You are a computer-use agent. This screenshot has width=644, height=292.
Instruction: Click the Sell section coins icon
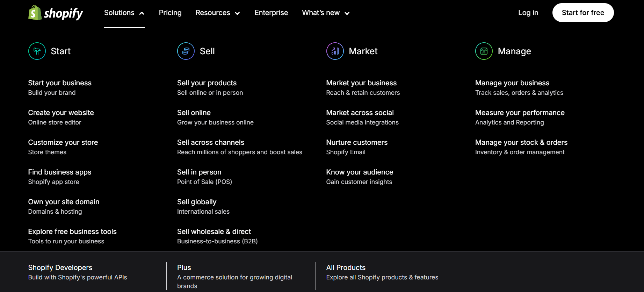tap(186, 51)
